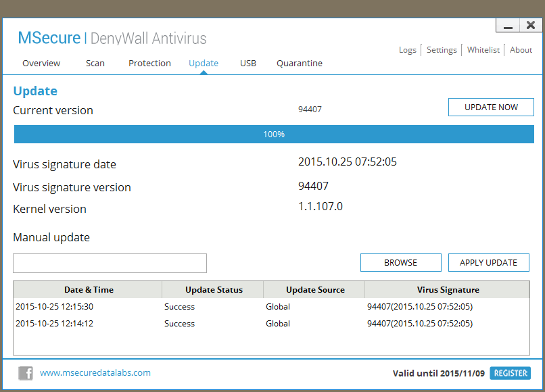Screen dimensions: 545x392
Task: Select the log row dated 2015-10-25 12:14:12
Action: point(271,324)
